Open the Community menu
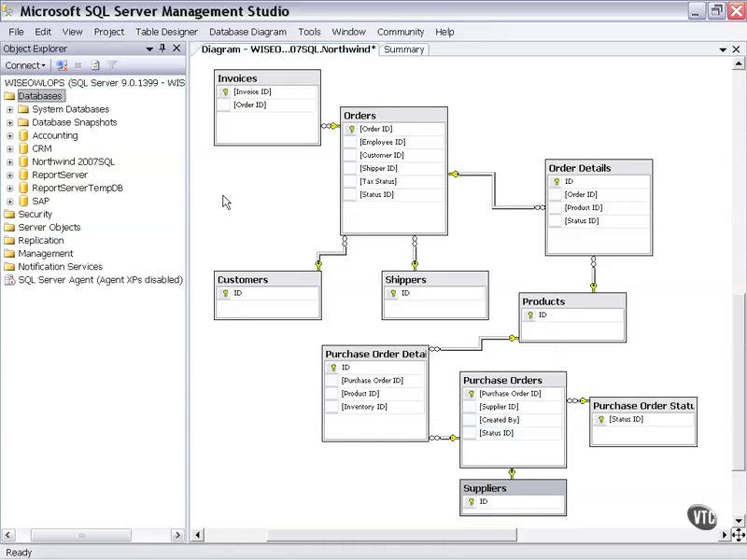The image size is (747, 560). click(x=401, y=32)
